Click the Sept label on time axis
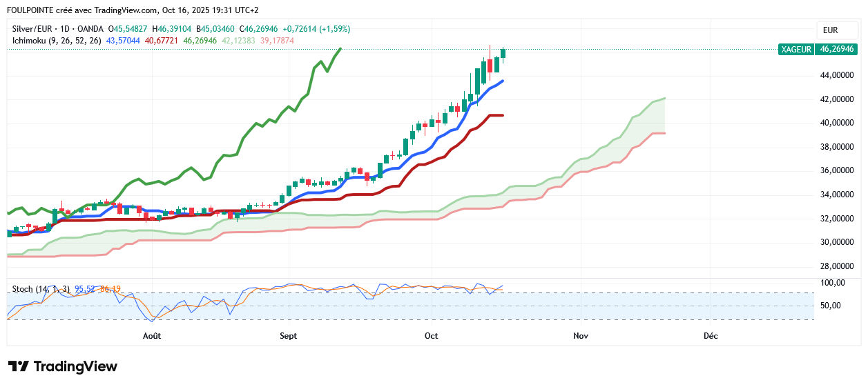 coord(289,336)
